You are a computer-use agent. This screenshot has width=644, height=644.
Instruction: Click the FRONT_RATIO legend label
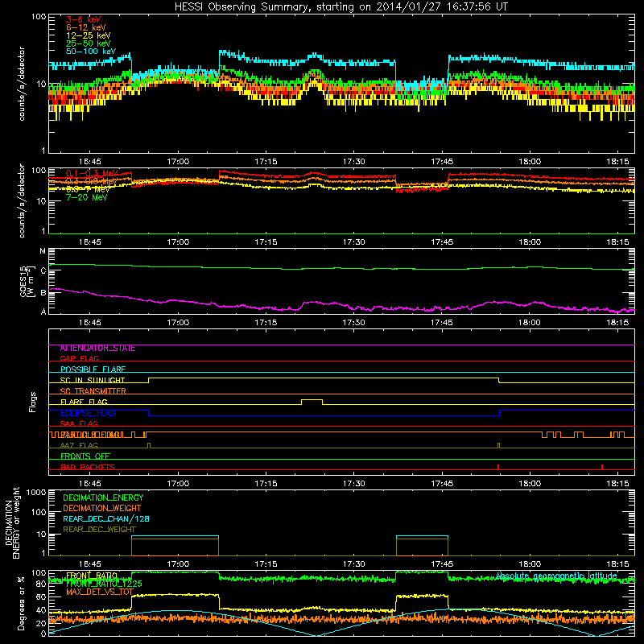(x=92, y=576)
